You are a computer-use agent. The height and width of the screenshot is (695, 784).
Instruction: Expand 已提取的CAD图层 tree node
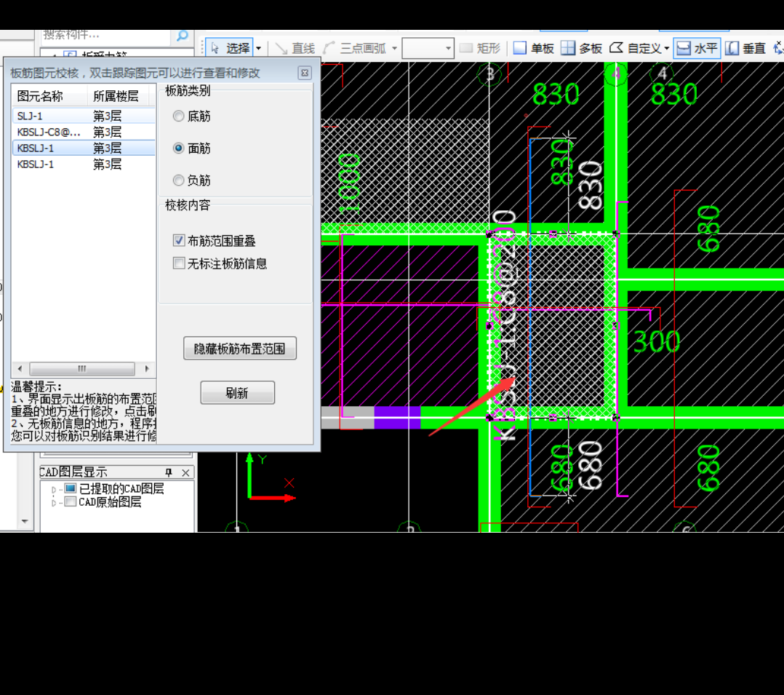(x=54, y=489)
